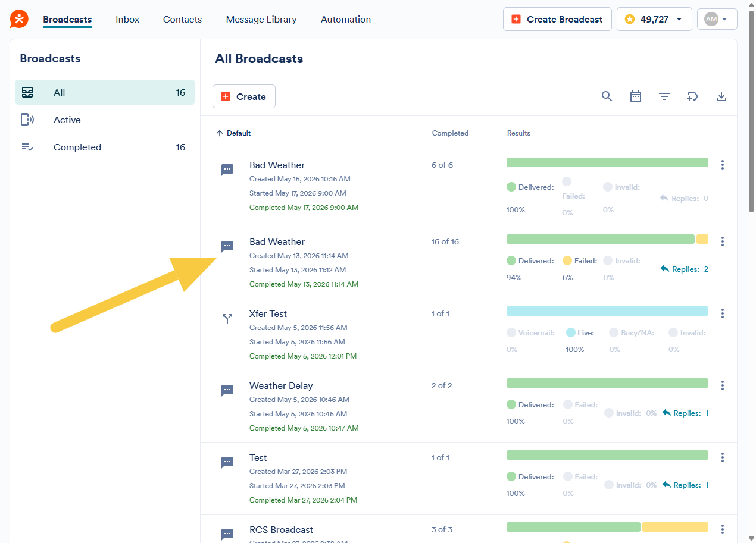This screenshot has height=543, width=756.
Task: Open the Inbox tab
Action: [x=127, y=19]
